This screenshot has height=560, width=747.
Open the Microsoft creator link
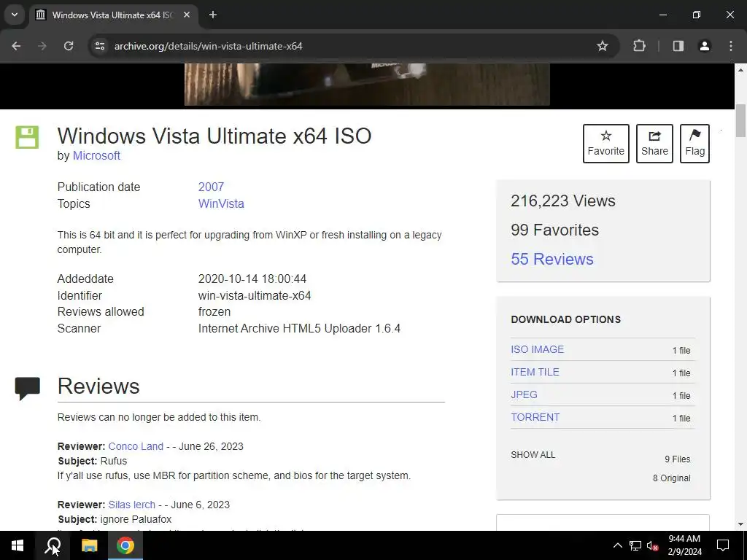coord(96,156)
